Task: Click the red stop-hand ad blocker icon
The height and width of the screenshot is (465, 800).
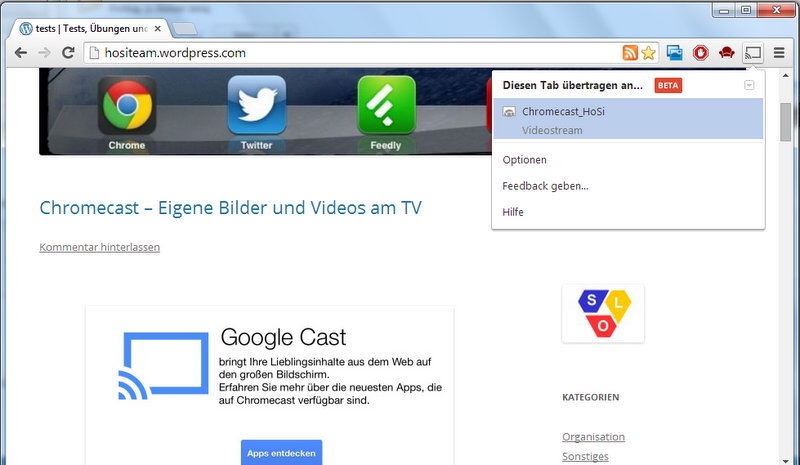Action: point(701,52)
